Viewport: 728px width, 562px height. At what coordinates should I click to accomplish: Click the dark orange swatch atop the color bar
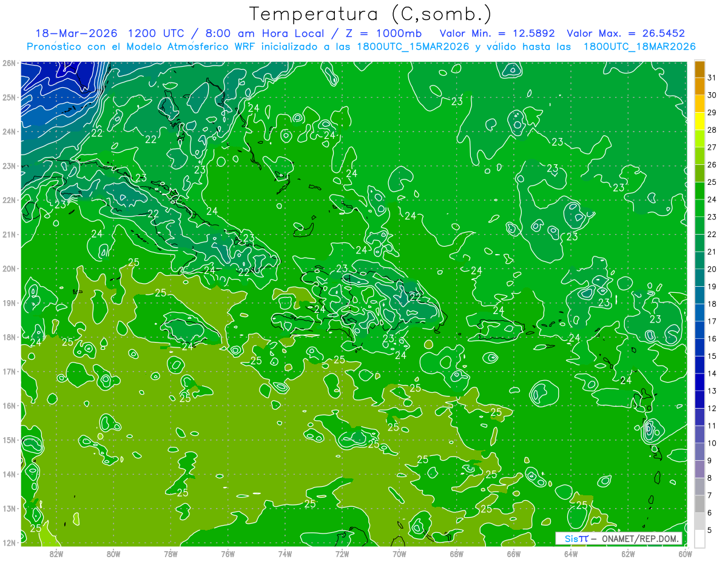click(x=700, y=69)
